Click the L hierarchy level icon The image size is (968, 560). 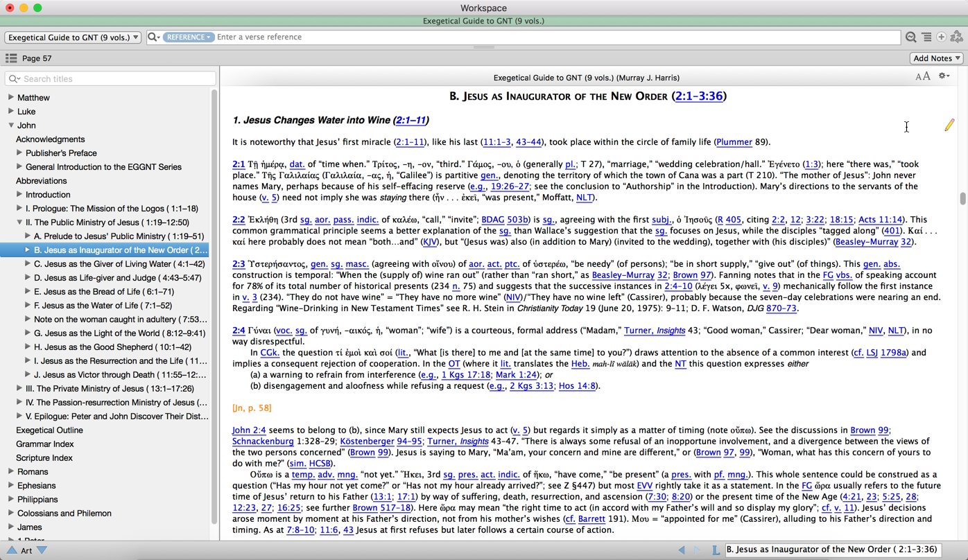(x=716, y=550)
